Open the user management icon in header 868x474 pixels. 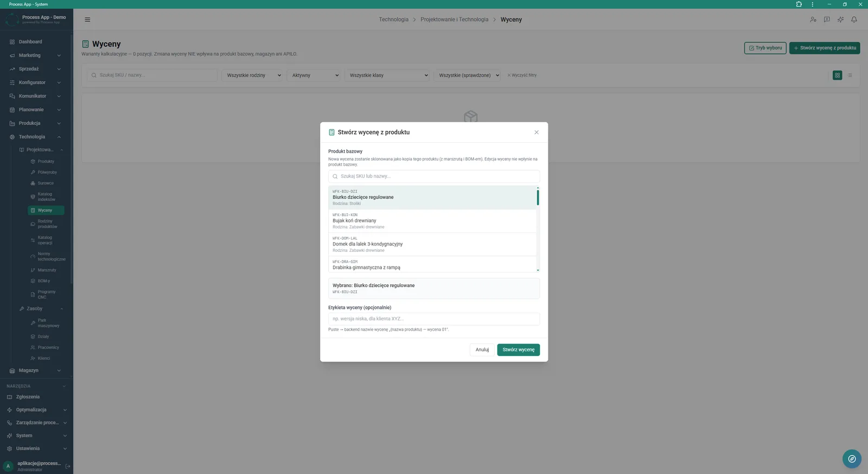tap(813, 20)
